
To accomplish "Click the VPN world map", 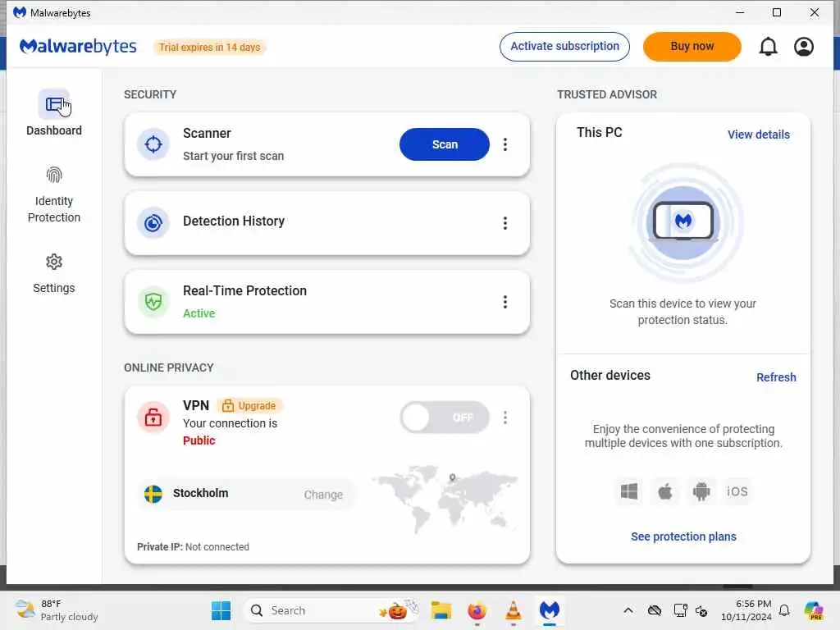I will (445, 499).
